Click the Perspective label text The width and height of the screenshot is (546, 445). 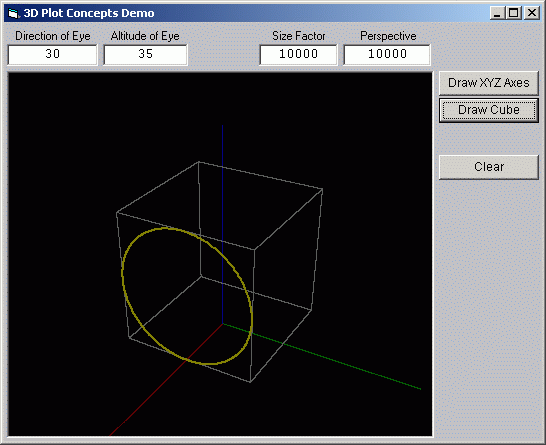pyautogui.click(x=388, y=36)
